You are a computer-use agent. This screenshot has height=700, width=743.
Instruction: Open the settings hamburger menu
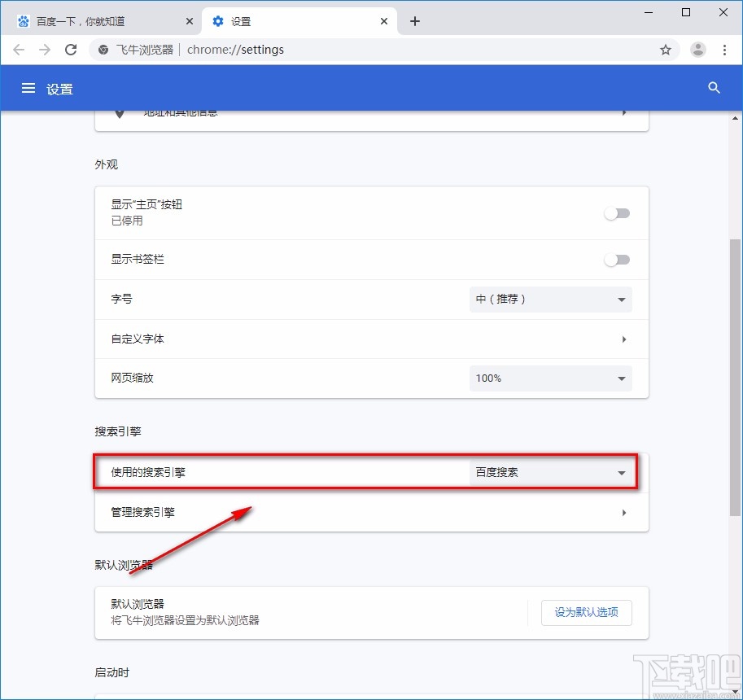(x=28, y=89)
